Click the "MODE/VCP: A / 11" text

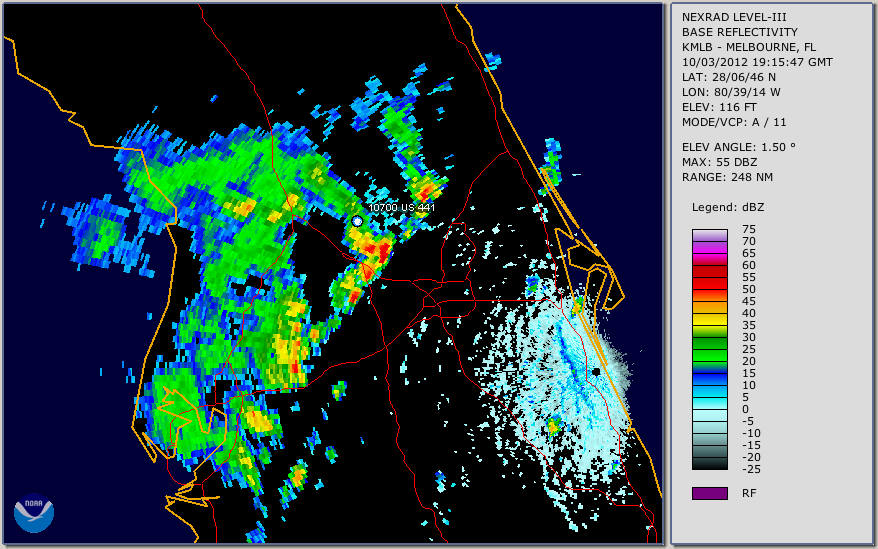point(734,122)
